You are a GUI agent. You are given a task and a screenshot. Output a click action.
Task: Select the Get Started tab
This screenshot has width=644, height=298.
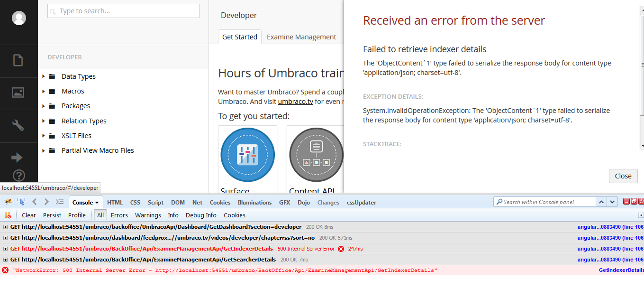tap(240, 37)
